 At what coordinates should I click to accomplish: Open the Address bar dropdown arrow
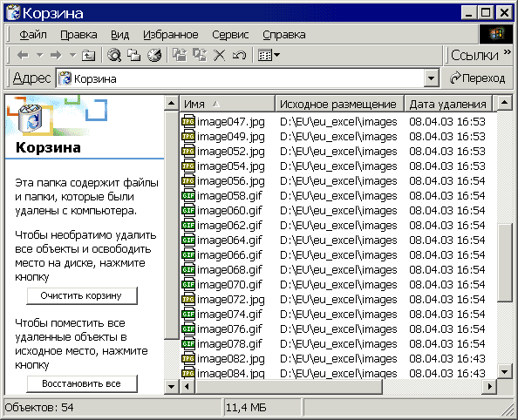click(431, 78)
